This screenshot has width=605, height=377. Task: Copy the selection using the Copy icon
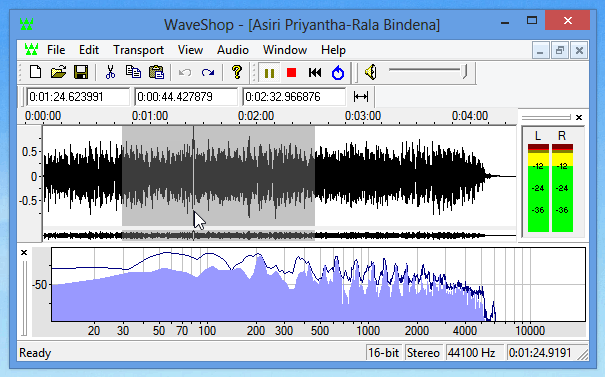click(x=133, y=72)
